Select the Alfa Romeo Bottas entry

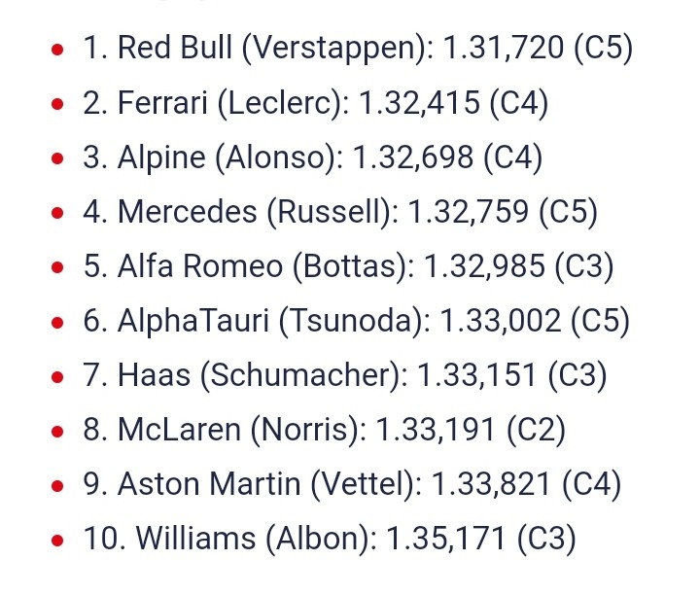(348, 266)
